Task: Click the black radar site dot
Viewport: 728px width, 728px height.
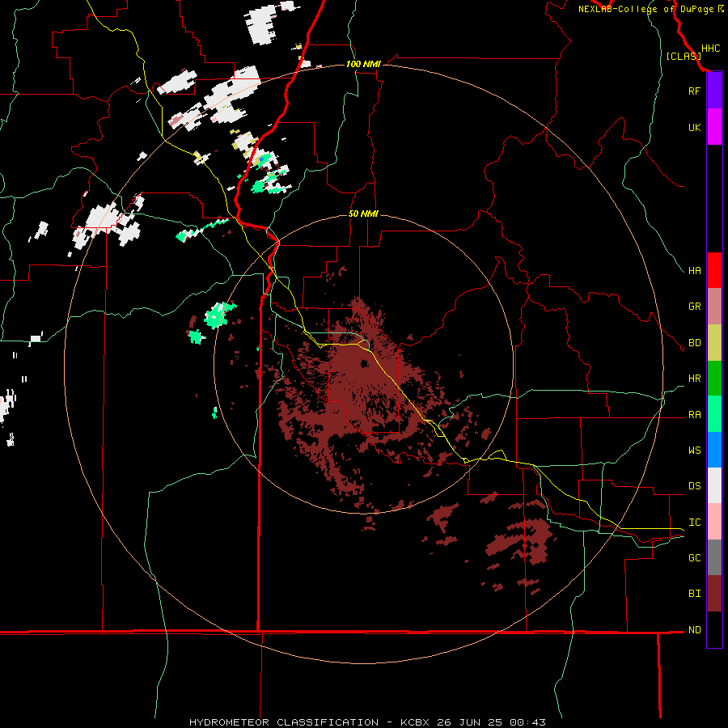Action: pyautogui.click(x=365, y=363)
